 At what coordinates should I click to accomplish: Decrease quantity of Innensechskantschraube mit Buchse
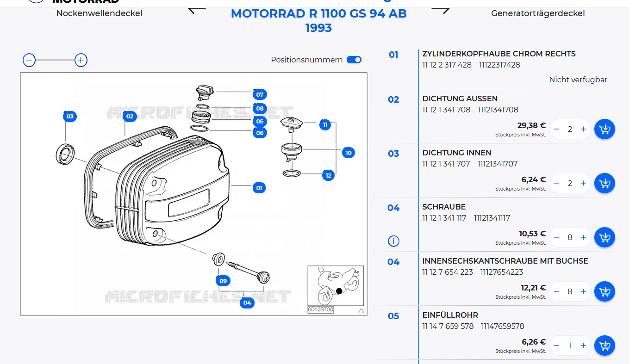coord(557,291)
